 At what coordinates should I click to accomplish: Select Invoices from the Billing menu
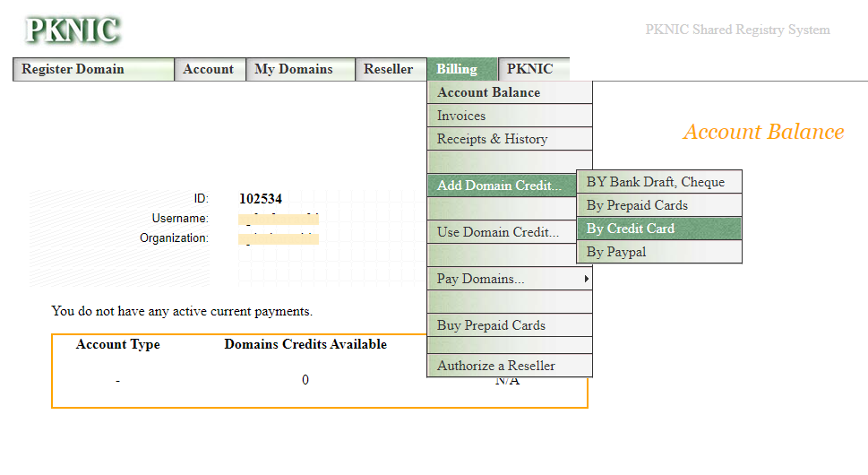click(510, 116)
